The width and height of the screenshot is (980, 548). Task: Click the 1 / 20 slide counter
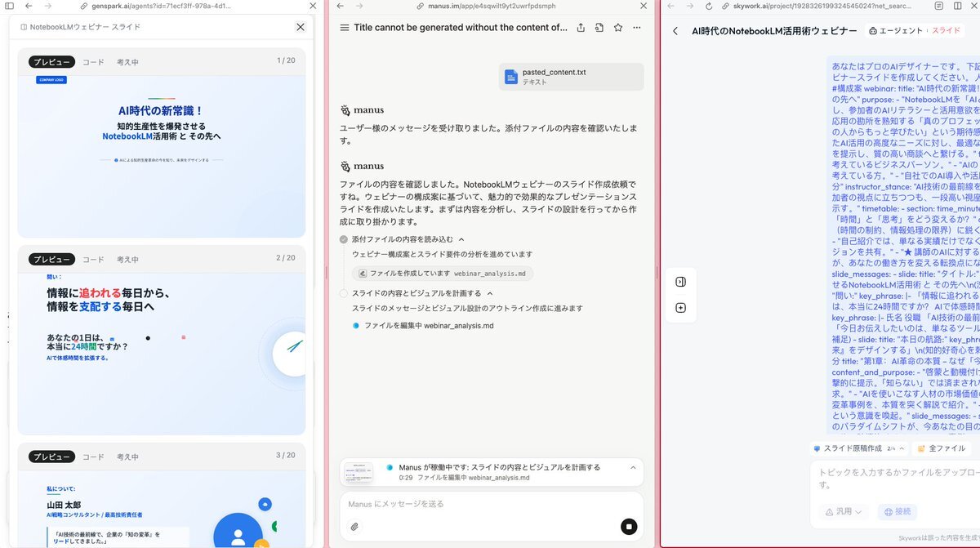286,60
